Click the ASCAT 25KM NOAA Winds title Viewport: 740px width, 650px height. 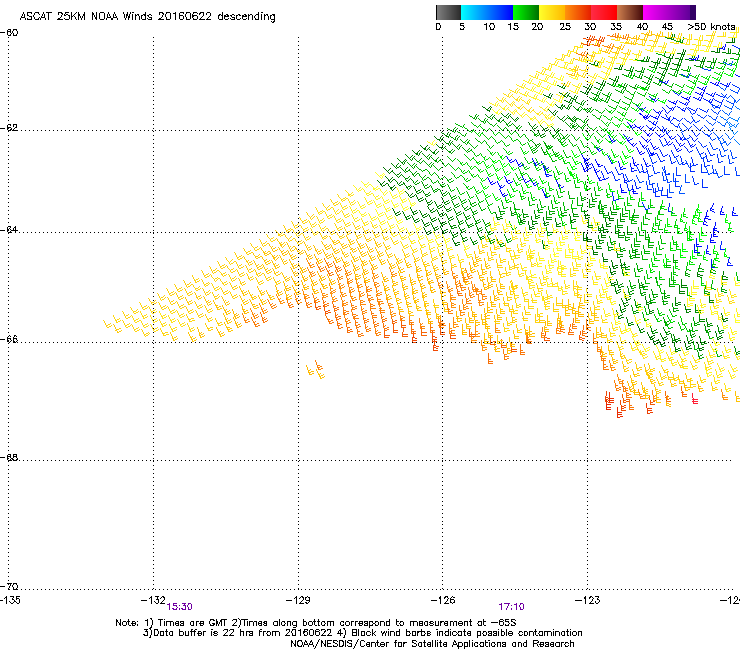[x=147, y=17]
